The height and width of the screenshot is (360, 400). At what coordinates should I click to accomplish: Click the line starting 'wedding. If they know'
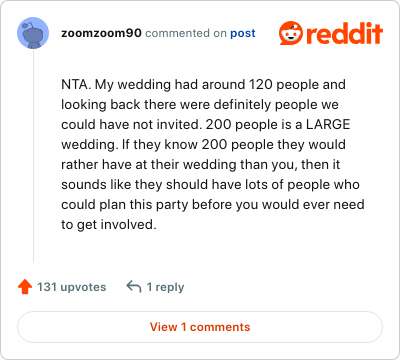[203, 145]
